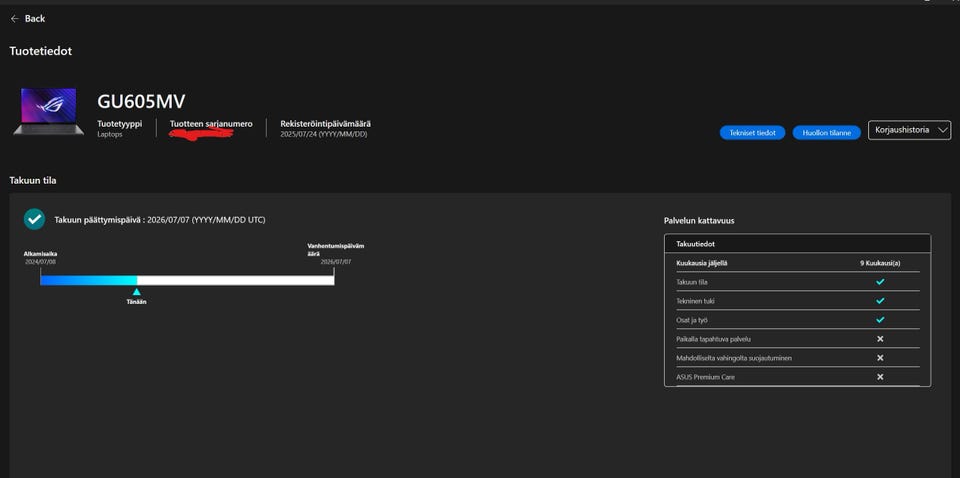Click the green warranty status checkmark icon
This screenshot has height=478, width=960.
[x=34, y=219]
